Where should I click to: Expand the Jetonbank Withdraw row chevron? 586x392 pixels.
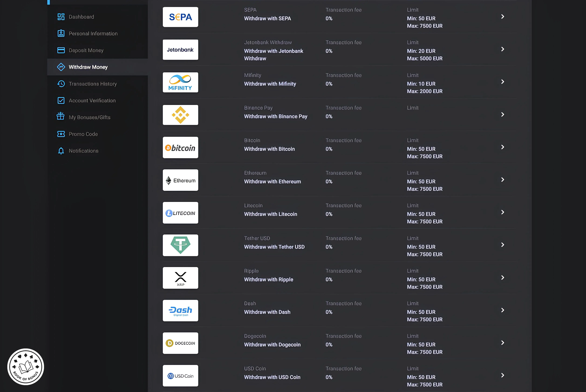pos(503,49)
